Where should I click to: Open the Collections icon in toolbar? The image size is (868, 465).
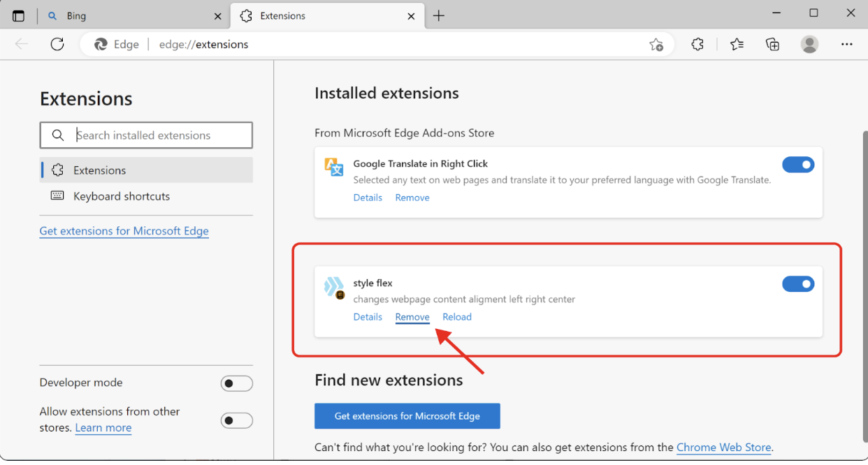(772, 44)
